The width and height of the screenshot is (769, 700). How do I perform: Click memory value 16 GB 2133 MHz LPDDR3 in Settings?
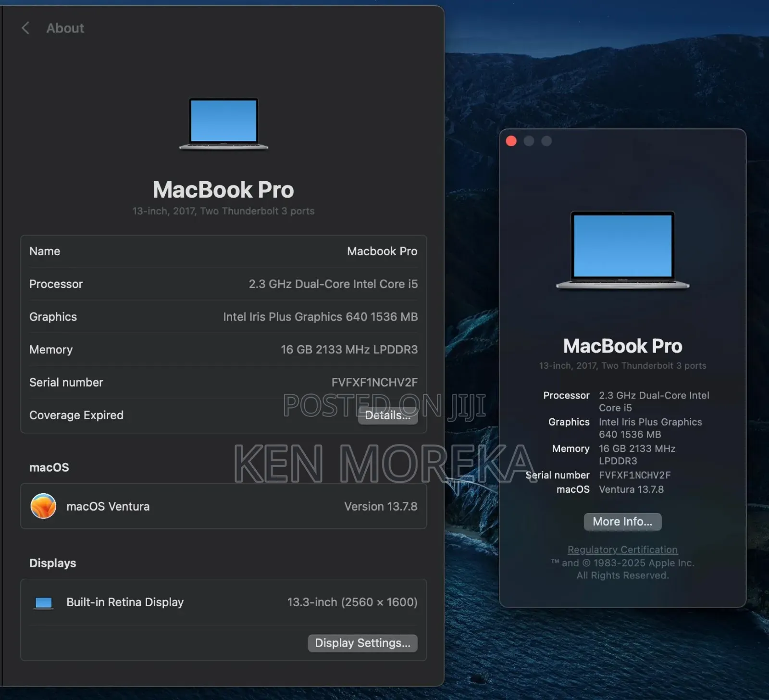[349, 350]
